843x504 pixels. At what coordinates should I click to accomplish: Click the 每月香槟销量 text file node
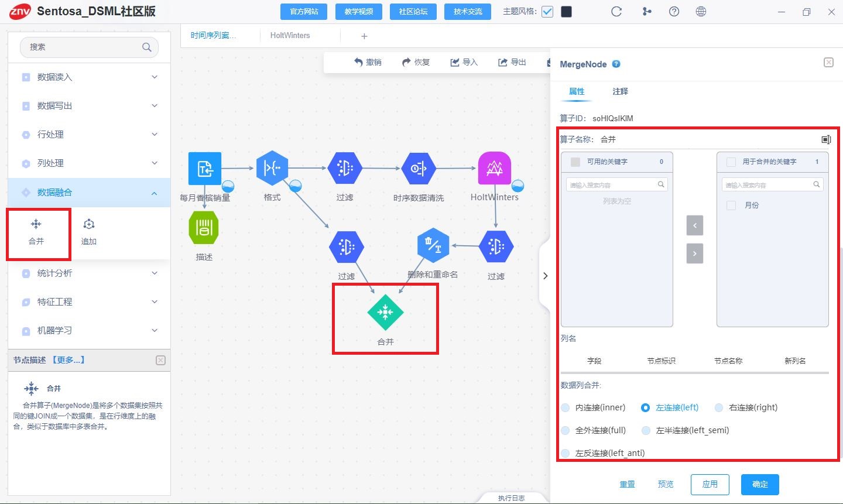click(x=205, y=169)
